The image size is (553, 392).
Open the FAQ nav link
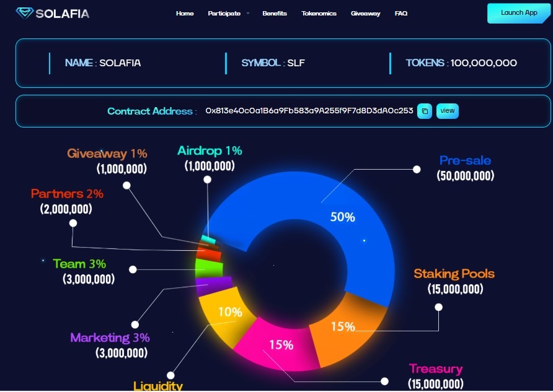pos(401,14)
